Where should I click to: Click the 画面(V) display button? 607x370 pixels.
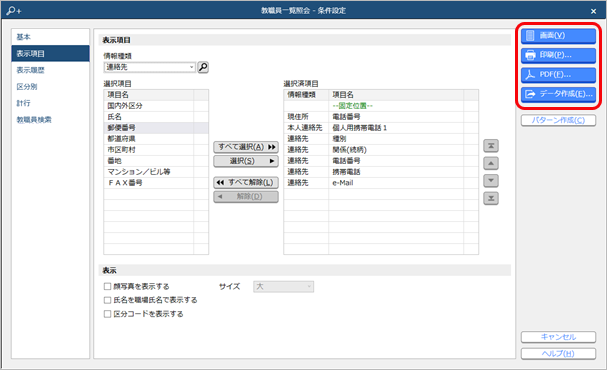pyautogui.click(x=558, y=36)
